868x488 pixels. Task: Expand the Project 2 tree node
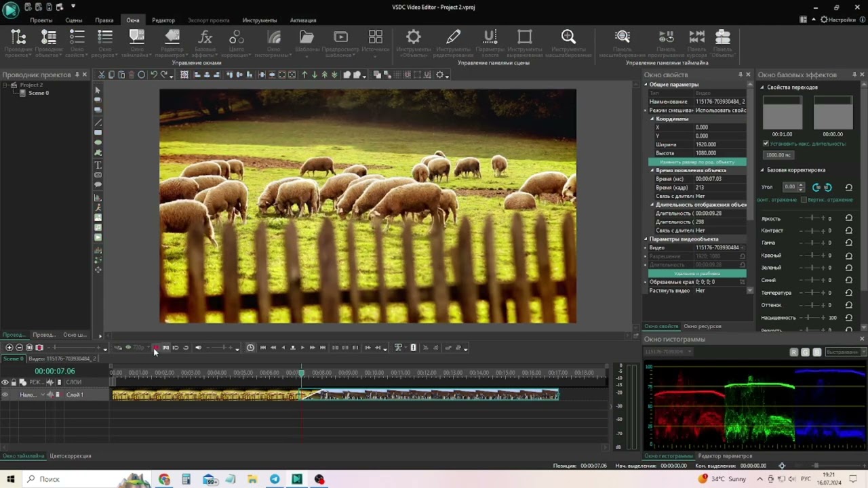(x=6, y=85)
